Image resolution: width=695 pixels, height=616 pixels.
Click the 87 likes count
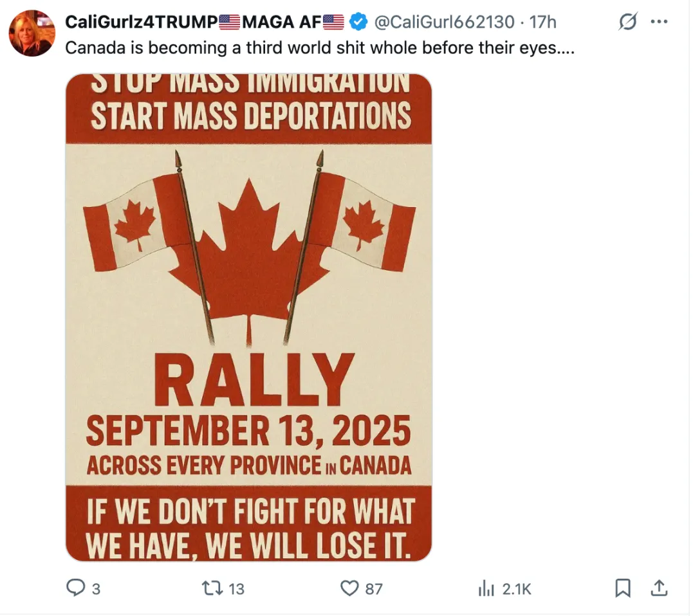(374, 588)
